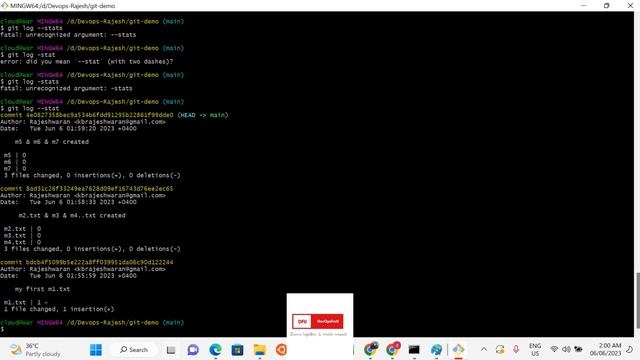This screenshot has height=360, width=640.
Task: Click the commit hash starting bdcb4f
Action: [x=100, y=262]
